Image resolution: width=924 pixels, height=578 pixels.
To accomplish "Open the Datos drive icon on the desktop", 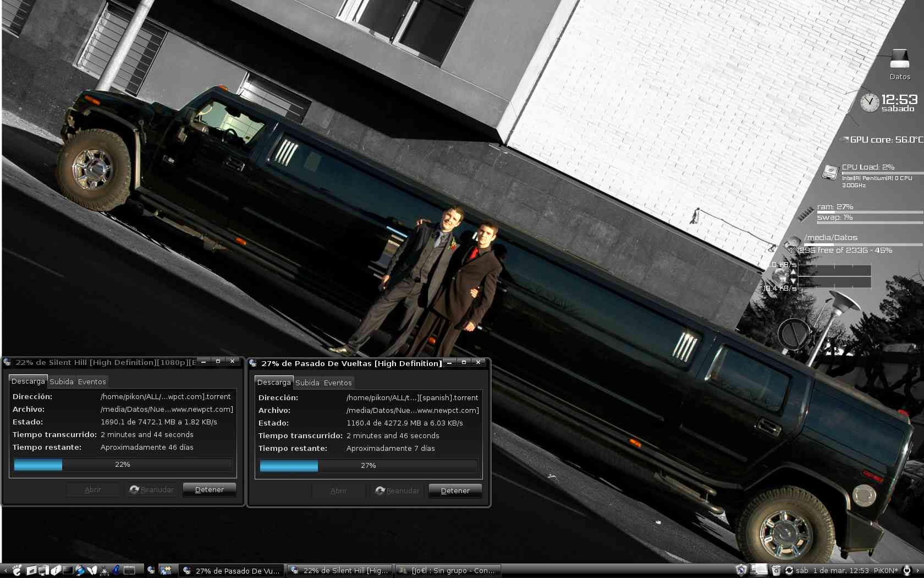I will (900, 58).
